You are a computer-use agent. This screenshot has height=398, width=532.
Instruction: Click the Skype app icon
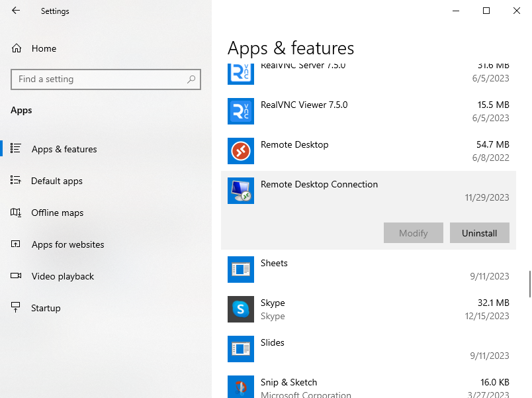[240, 309]
